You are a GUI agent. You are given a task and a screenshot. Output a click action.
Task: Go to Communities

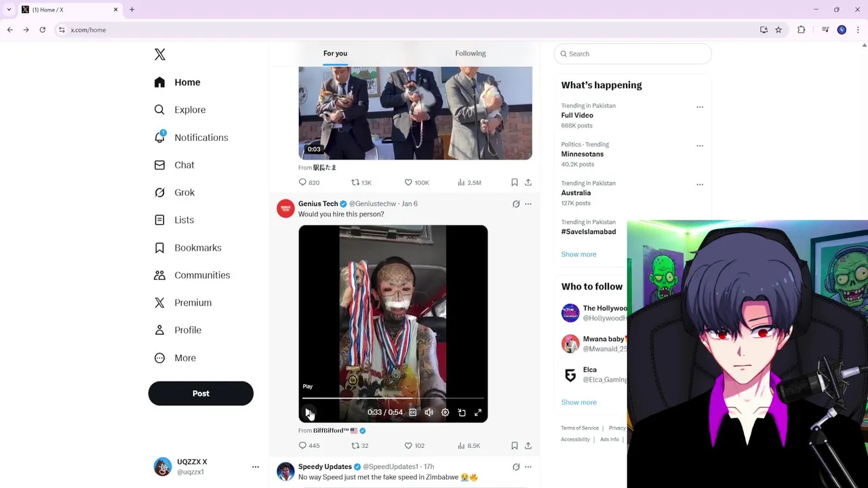pyautogui.click(x=192, y=275)
